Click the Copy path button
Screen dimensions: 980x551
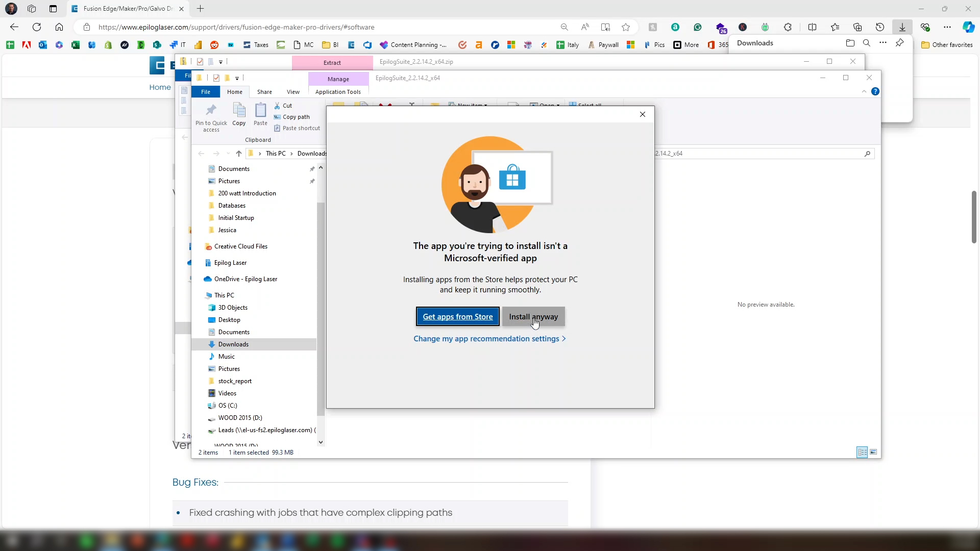point(292,117)
